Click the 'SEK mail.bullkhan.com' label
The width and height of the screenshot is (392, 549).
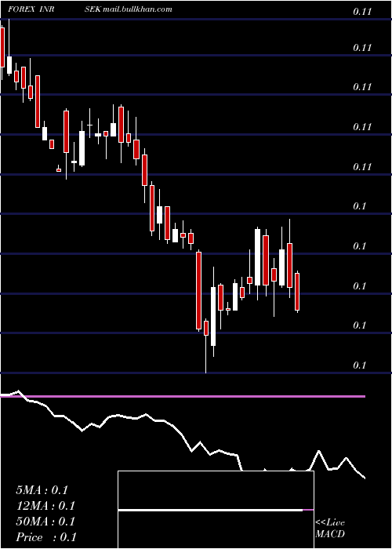[x=128, y=9]
